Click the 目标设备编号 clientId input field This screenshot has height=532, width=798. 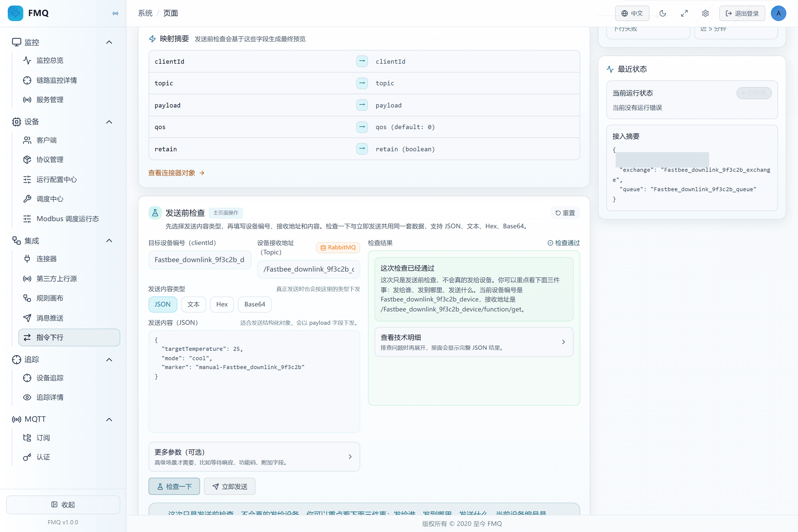click(200, 260)
